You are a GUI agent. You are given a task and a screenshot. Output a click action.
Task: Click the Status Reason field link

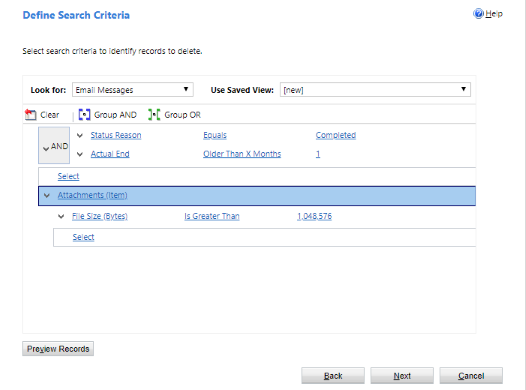[x=116, y=135]
